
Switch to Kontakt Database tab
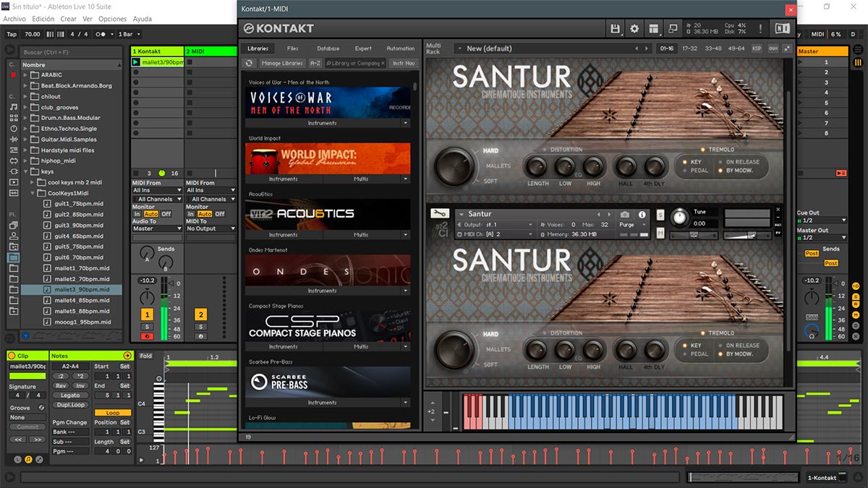pos(328,48)
